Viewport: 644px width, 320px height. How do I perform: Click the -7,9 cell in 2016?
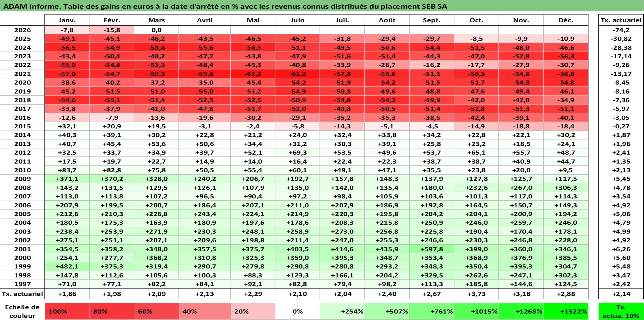point(112,118)
